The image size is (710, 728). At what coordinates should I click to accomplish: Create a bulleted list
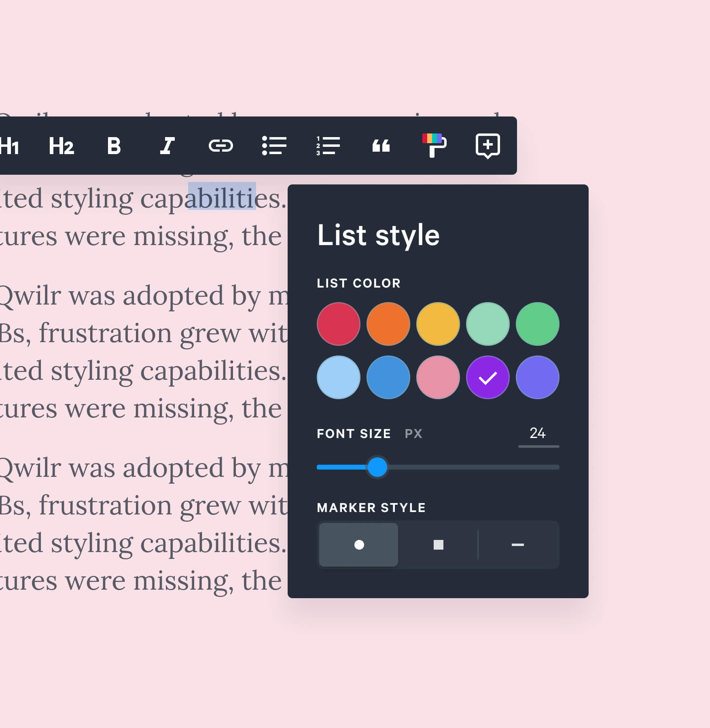click(x=274, y=146)
